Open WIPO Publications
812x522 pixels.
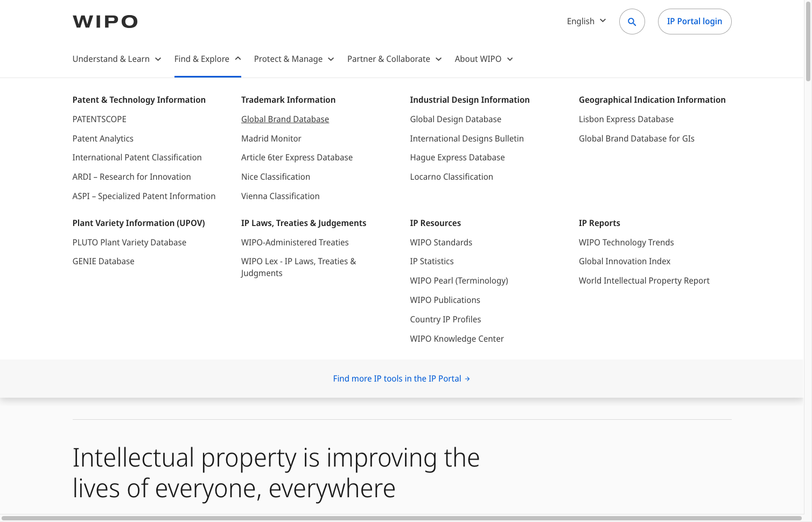445,300
